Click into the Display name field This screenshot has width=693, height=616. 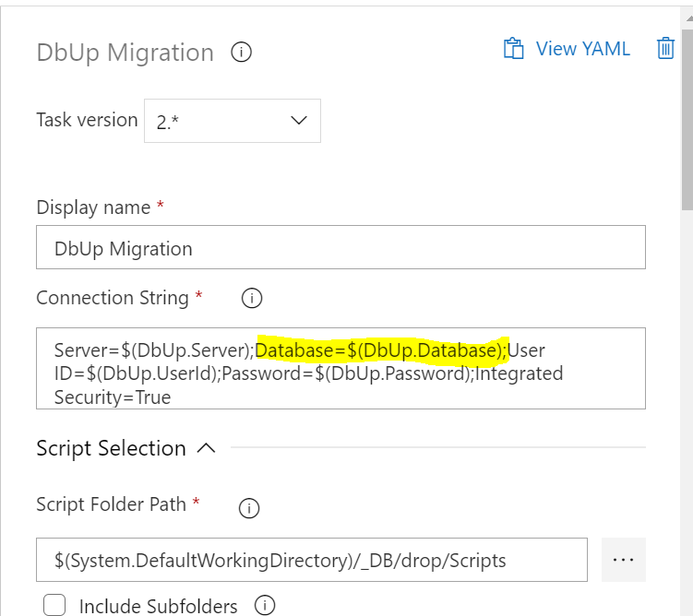click(x=341, y=248)
